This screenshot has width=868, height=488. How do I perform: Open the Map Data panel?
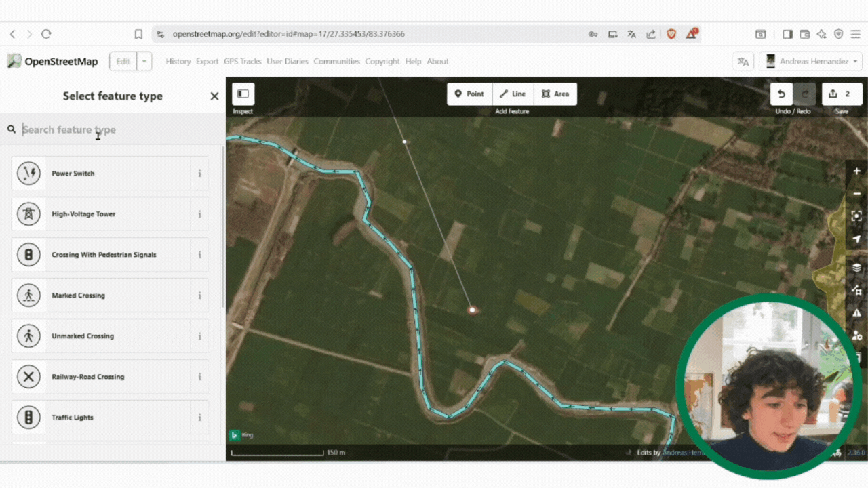[857, 290]
